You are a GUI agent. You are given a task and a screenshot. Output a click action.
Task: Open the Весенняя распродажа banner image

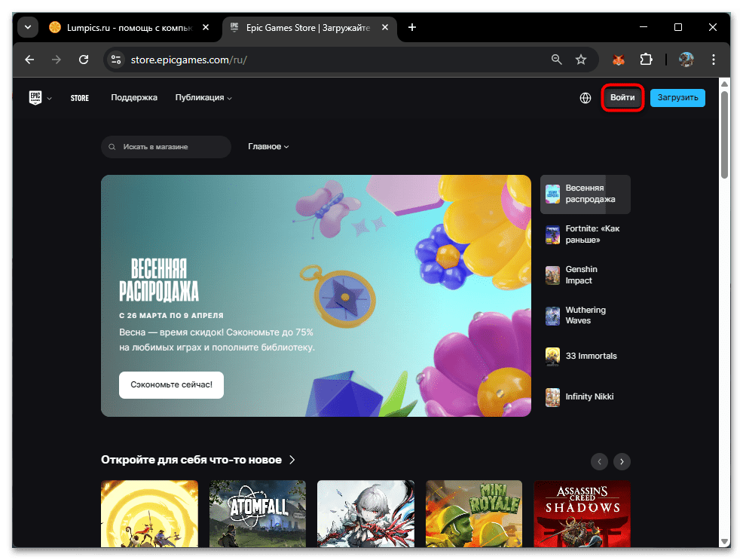316,295
